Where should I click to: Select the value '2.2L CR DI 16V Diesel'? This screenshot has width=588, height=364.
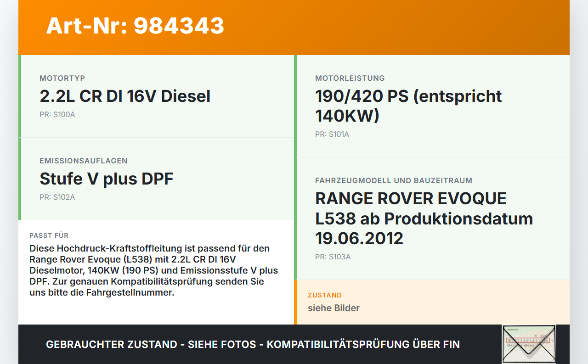click(x=125, y=96)
